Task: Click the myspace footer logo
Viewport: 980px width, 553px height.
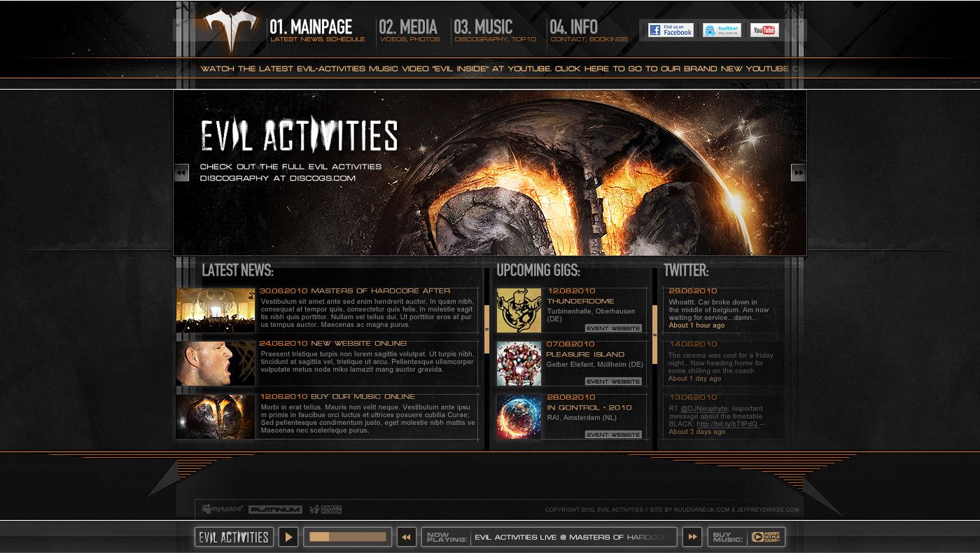Action: pos(223,509)
